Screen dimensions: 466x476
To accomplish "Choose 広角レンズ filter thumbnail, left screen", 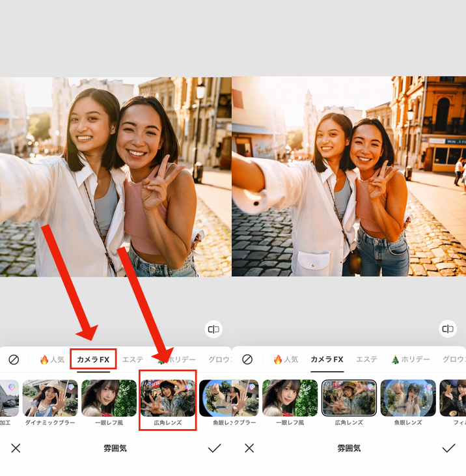I will (x=168, y=398).
